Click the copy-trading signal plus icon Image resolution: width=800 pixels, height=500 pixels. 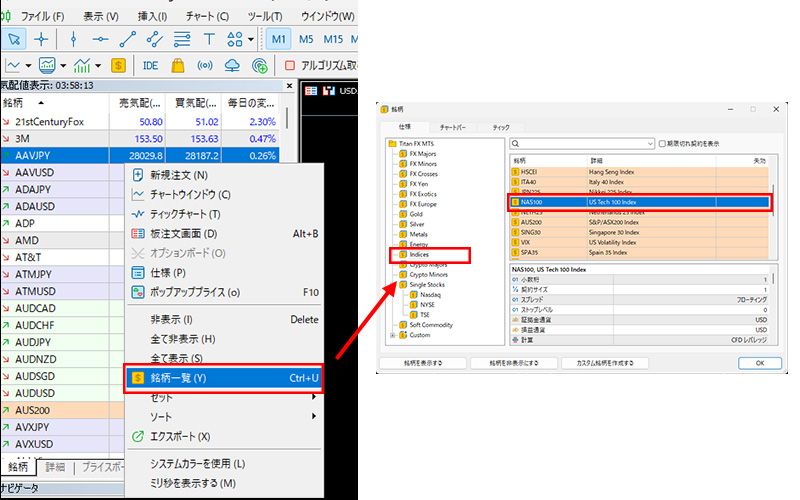pyautogui.click(x=260, y=65)
